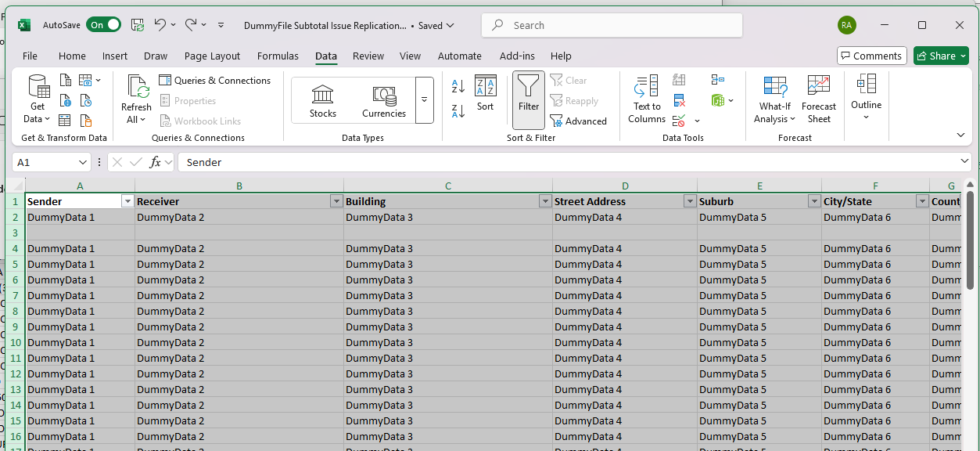
Task: Click the From Web import icon
Action: pyautogui.click(x=66, y=100)
